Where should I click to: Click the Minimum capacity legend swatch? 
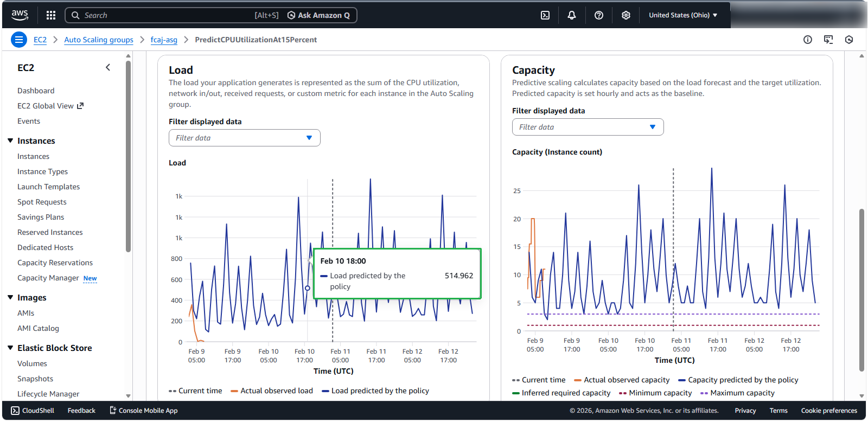[x=623, y=393]
